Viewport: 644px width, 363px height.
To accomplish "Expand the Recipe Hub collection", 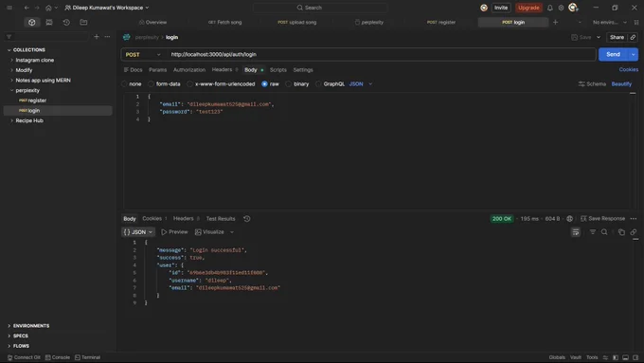I will click(x=29, y=120).
